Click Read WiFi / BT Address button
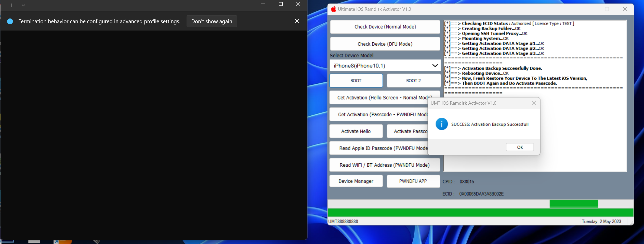This screenshot has height=244, width=644. pyautogui.click(x=384, y=165)
